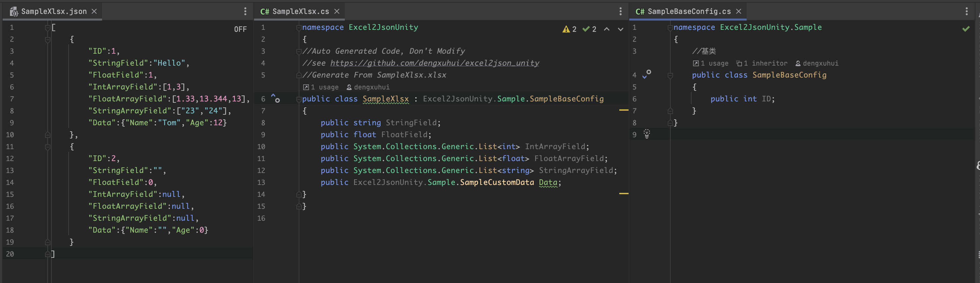Collapse the SampleBaseConfig class fold at line 4
980x283 pixels.
(x=670, y=75)
